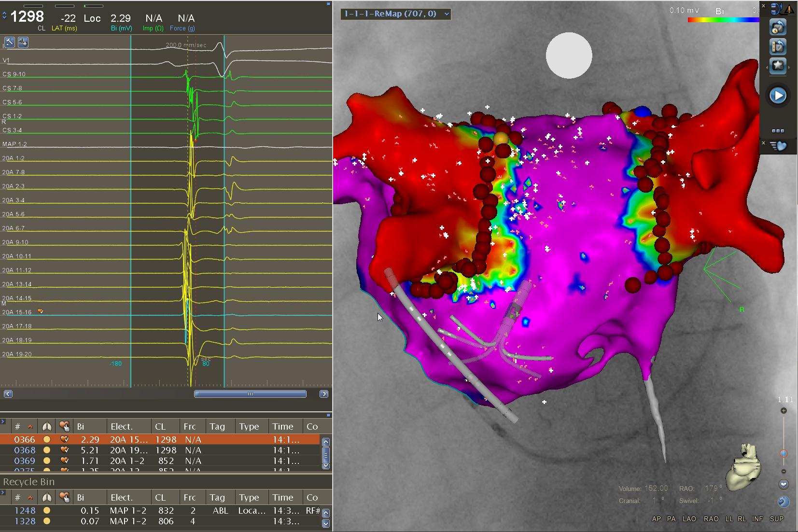Expand the three-dot overflow in the side toolbar

pos(777,131)
